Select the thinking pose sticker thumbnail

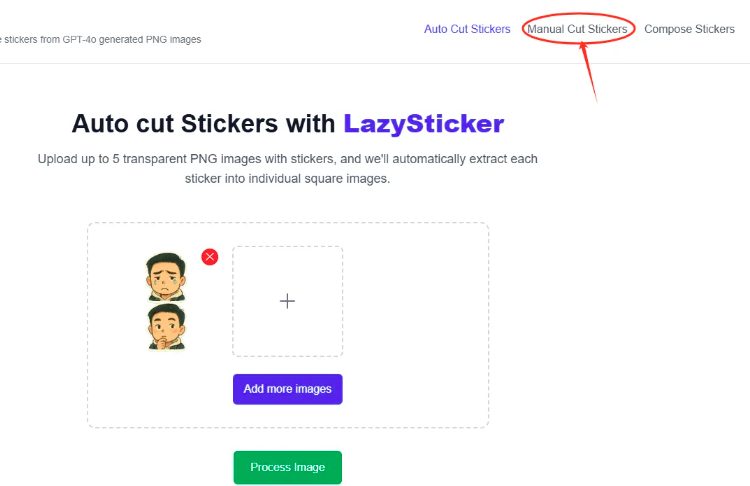165,327
